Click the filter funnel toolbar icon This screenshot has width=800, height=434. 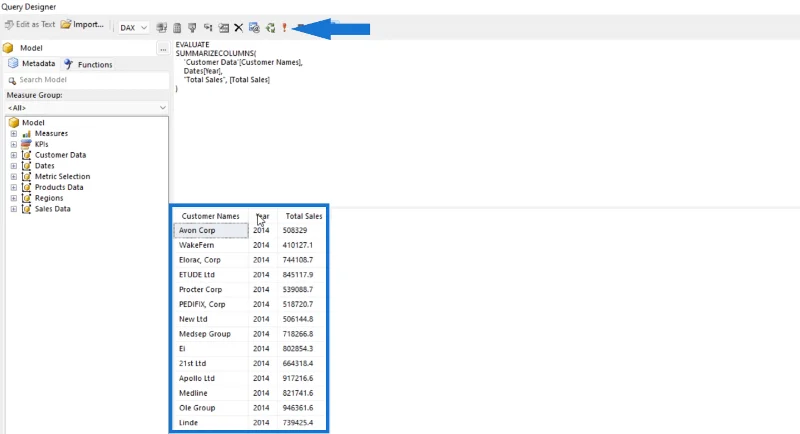click(x=192, y=28)
